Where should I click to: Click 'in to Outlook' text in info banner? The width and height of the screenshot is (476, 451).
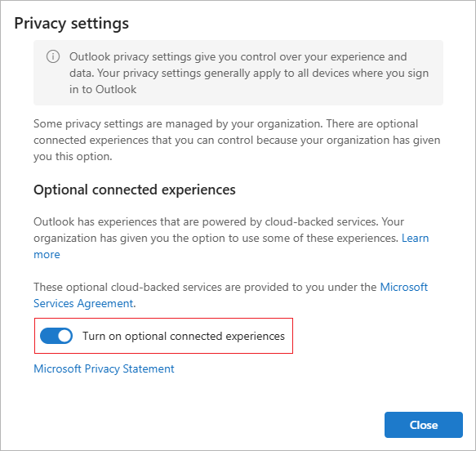pyautogui.click(x=103, y=90)
